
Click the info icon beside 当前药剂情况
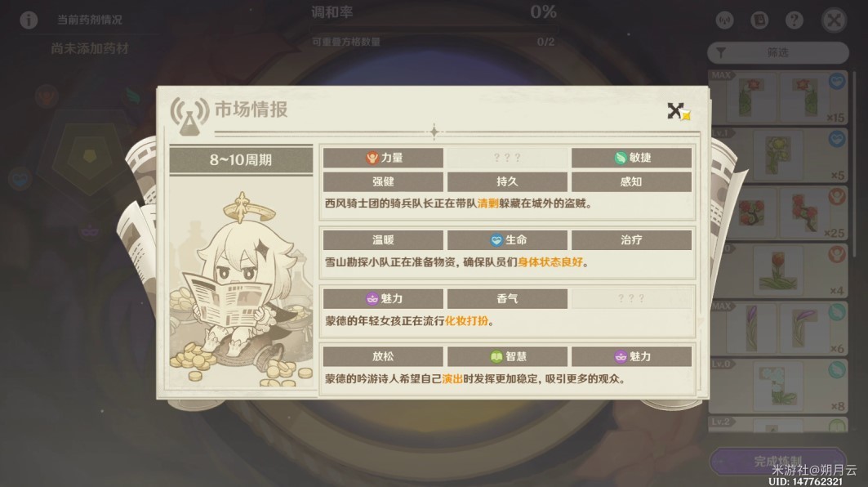pos(29,20)
